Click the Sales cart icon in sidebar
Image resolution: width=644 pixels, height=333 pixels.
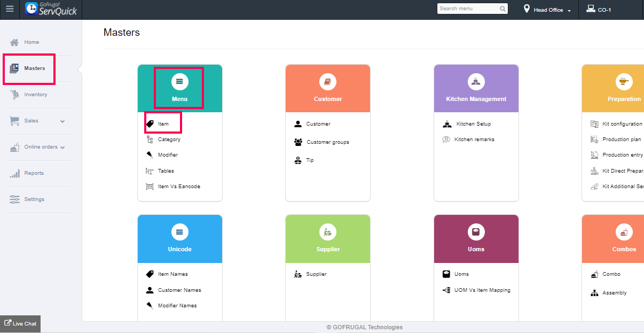pyautogui.click(x=14, y=121)
